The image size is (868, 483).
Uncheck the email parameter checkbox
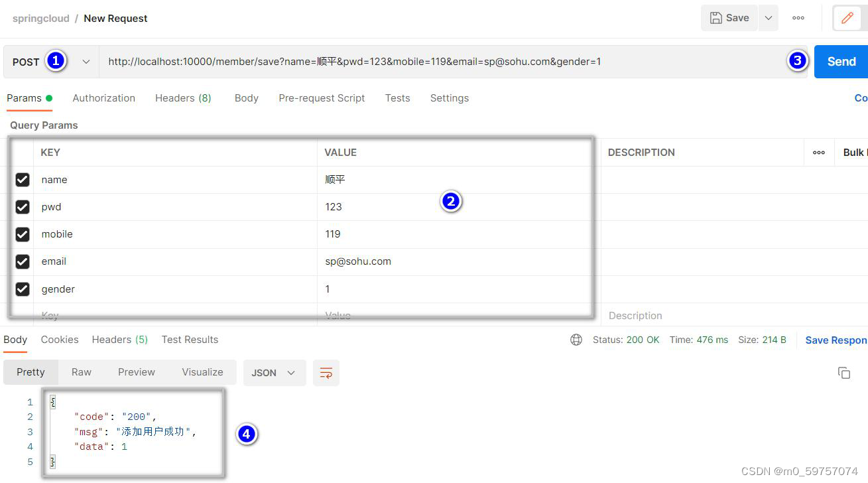[23, 261]
